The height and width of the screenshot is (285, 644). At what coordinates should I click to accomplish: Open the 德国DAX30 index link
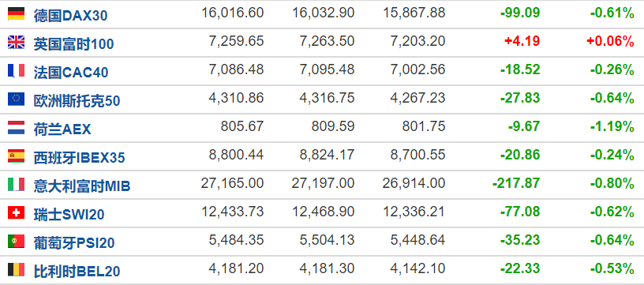pos(71,16)
